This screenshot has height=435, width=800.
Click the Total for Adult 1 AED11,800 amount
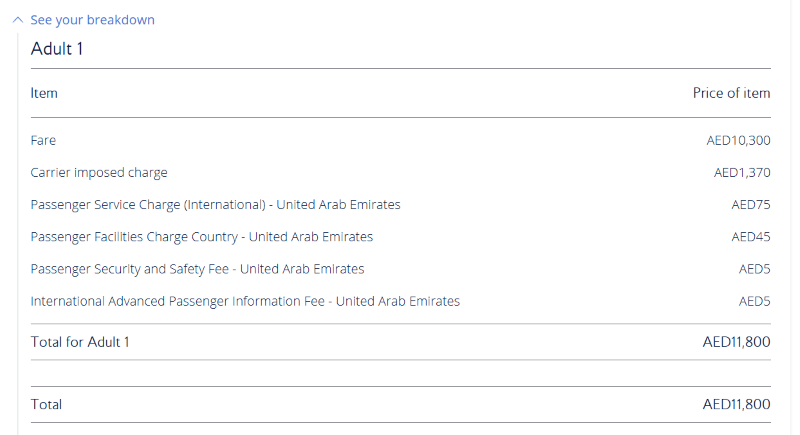(x=736, y=342)
